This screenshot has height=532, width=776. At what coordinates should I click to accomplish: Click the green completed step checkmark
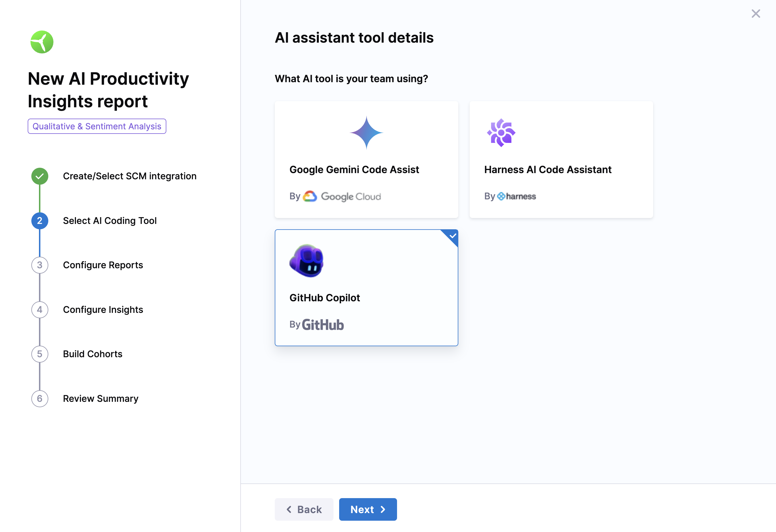tap(40, 176)
